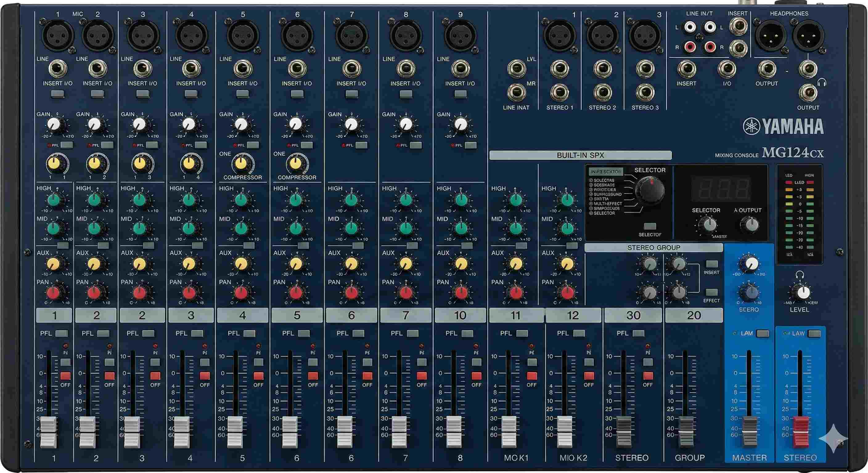Click the channel 5 yellow COMPRESSOR knob
This screenshot has width=868, height=473.
(x=241, y=164)
